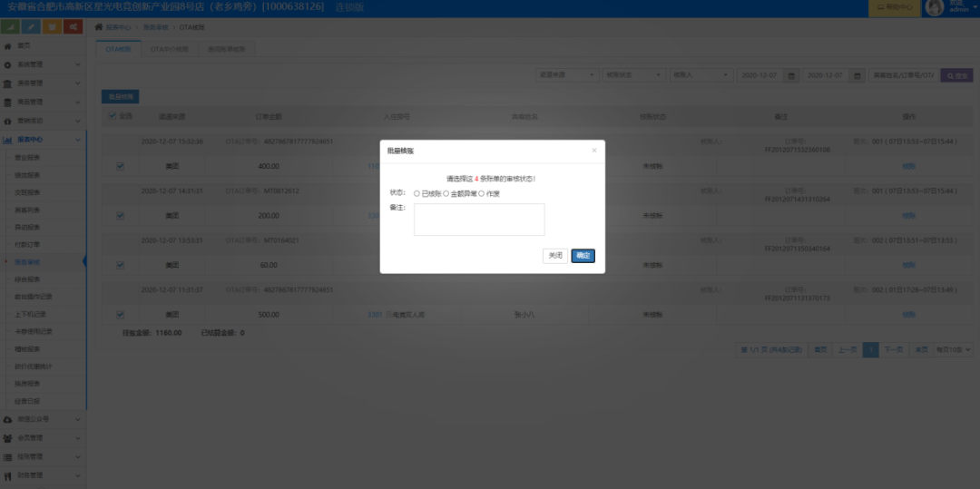Click the green chart shortcut icon
The width and height of the screenshot is (980, 489).
pos(11,27)
